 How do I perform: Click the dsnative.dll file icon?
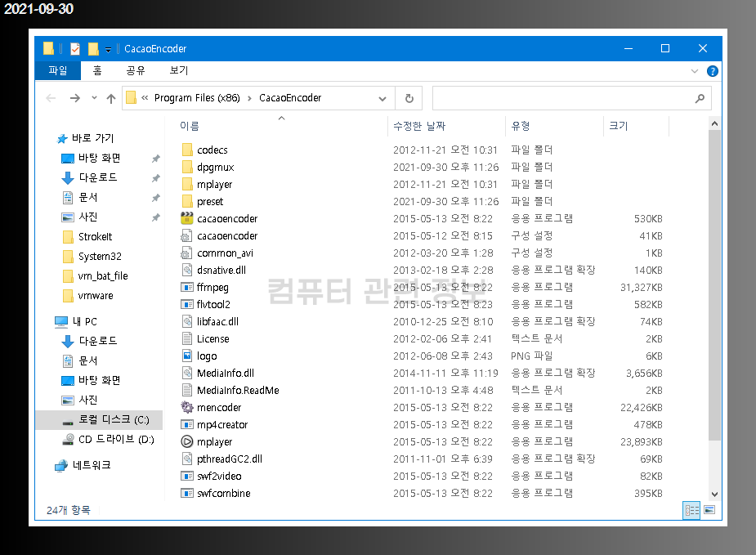(187, 270)
